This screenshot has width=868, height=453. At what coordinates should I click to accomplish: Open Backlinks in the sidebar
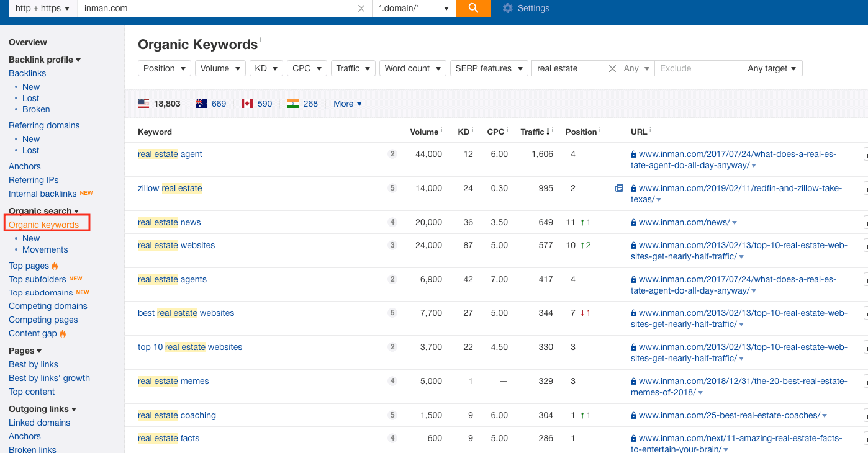[27, 73]
